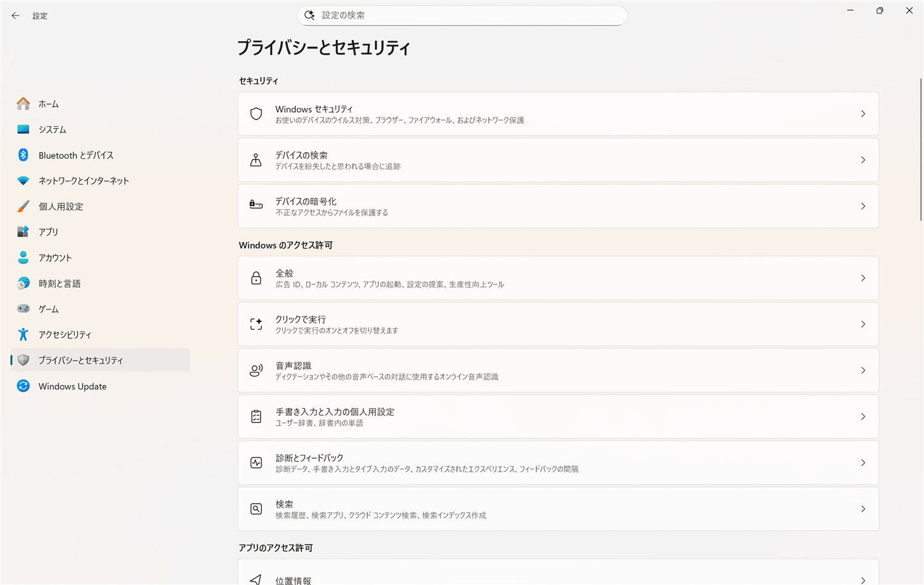
Task: Click the 検索履歴 description line
Action: [x=381, y=515]
